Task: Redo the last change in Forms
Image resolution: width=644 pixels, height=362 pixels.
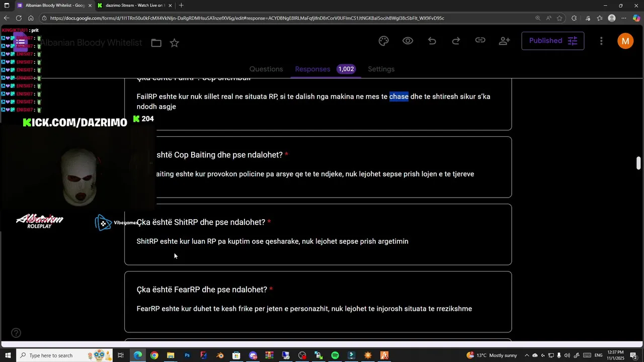Action: (456, 41)
